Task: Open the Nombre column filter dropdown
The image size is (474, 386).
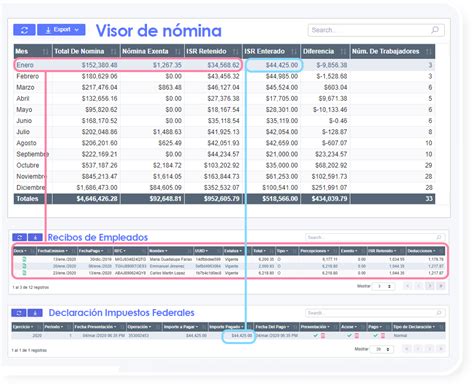Action: pos(166,251)
